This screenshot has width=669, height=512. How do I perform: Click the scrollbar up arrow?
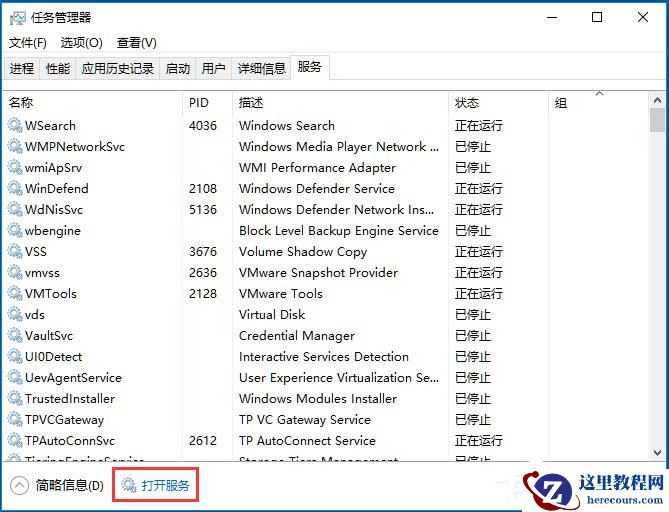657,101
